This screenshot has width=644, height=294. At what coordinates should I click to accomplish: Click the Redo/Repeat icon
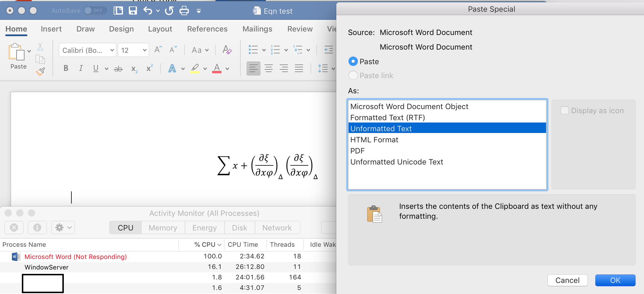tap(169, 11)
